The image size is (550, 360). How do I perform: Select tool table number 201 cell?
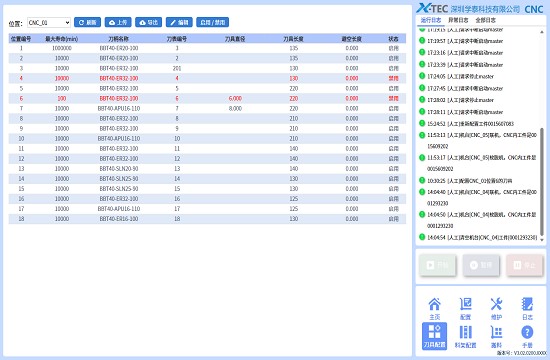pyautogui.click(x=177, y=68)
